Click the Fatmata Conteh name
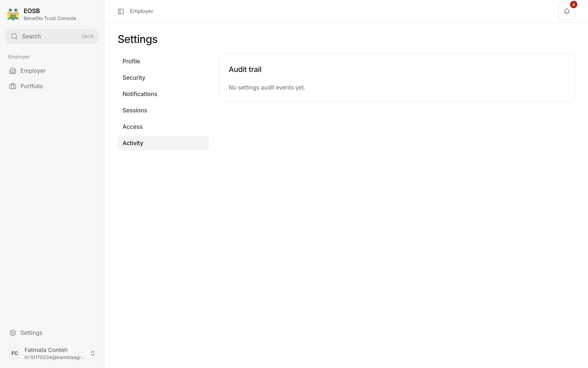The width and height of the screenshot is (588, 368). click(x=46, y=350)
